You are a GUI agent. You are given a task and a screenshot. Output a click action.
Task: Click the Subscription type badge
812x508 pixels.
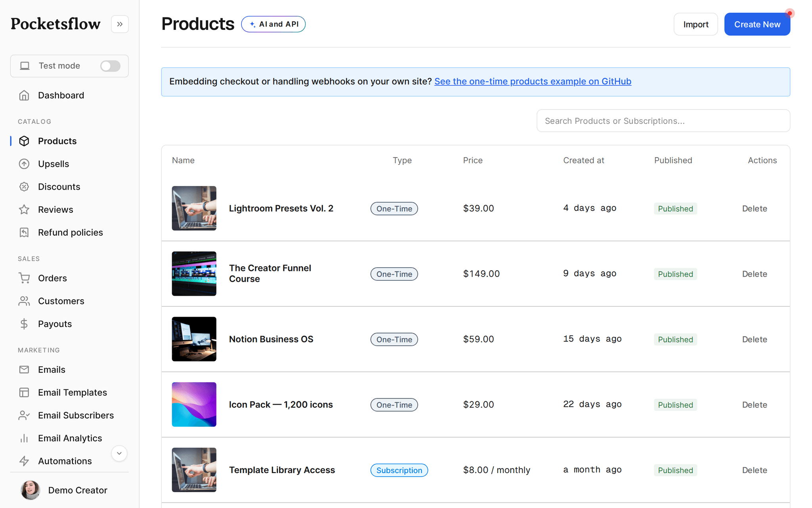coord(399,470)
